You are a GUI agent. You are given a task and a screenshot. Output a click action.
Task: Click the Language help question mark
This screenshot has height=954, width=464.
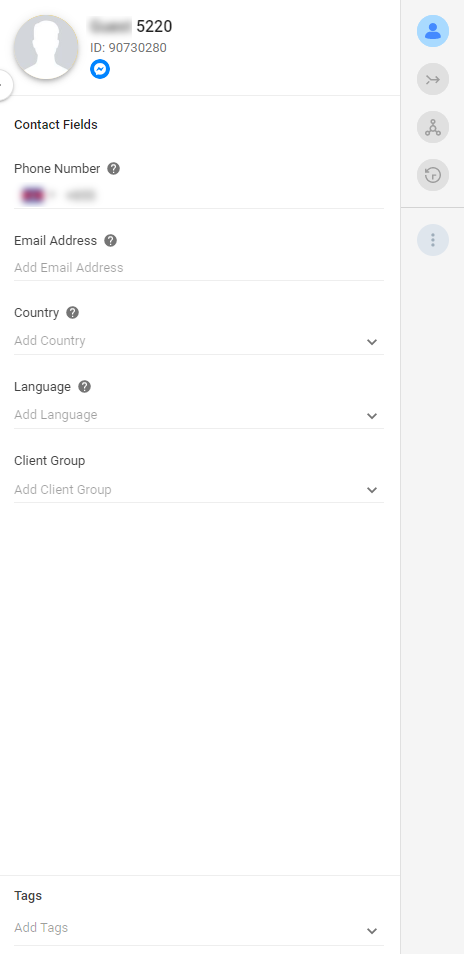(x=85, y=386)
